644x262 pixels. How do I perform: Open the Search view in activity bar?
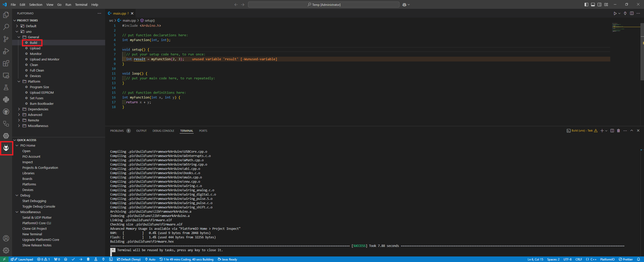6,27
